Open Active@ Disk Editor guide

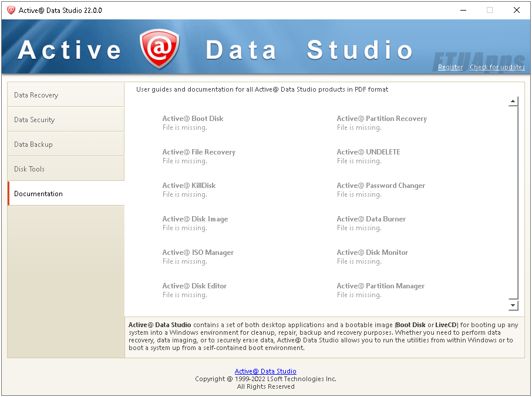pos(194,285)
